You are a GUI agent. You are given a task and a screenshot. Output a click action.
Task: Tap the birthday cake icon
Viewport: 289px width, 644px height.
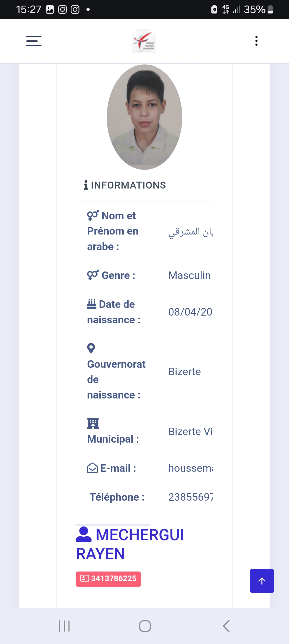92,304
